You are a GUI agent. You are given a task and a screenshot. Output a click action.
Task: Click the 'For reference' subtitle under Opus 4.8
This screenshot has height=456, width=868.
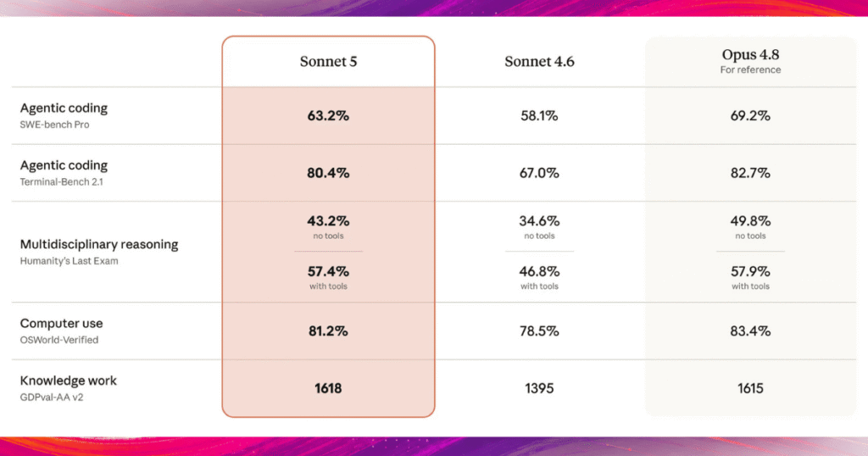pos(750,70)
